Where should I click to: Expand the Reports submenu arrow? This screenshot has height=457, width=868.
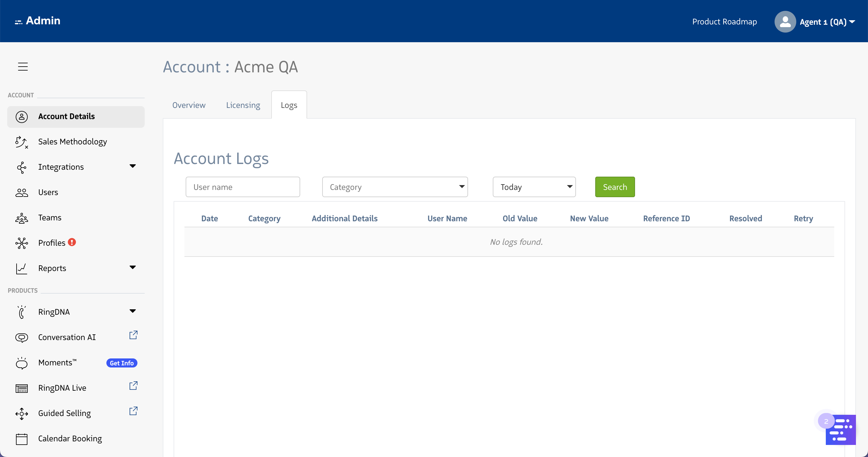pyautogui.click(x=132, y=268)
